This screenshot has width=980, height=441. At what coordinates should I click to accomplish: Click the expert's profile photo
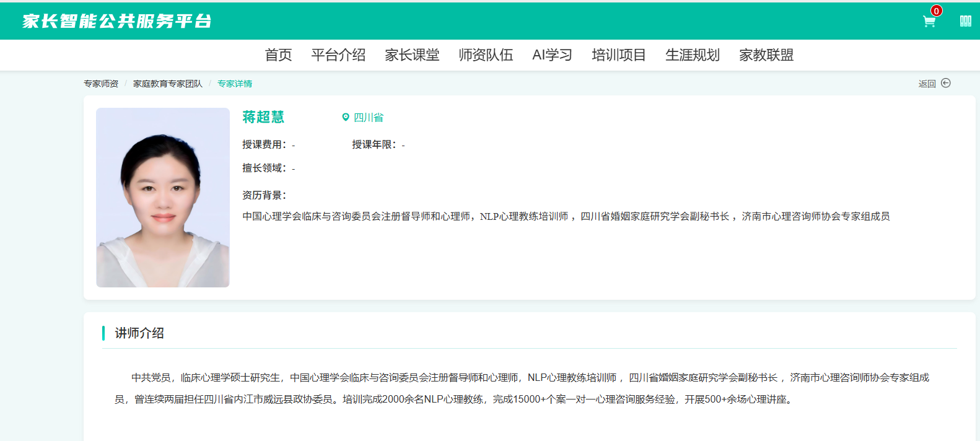[x=163, y=198]
